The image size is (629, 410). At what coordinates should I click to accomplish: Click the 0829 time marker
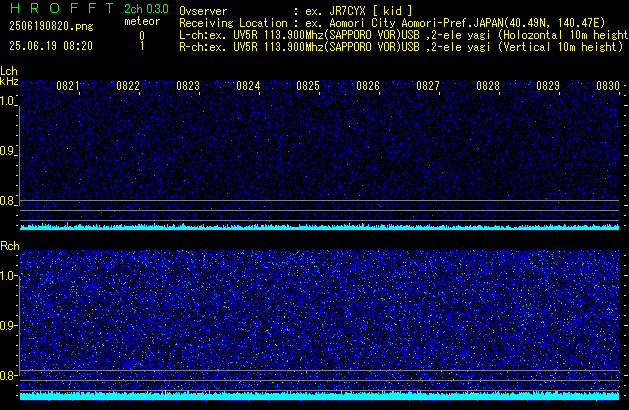(548, 86)
